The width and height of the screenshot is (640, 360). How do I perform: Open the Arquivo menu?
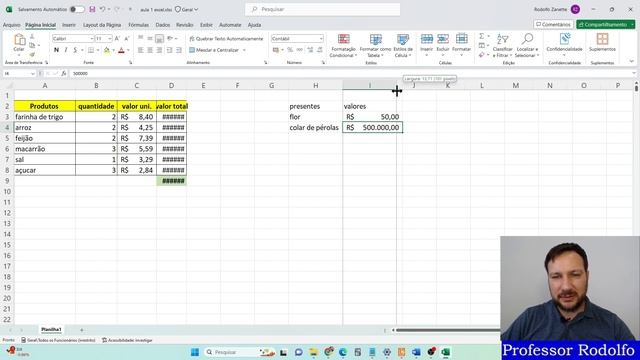point(11,25)
